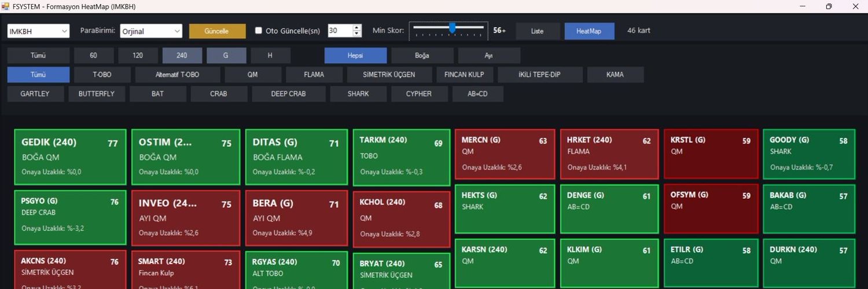Filter by CYPHER harmonic pattern

[x=419, y=94]
